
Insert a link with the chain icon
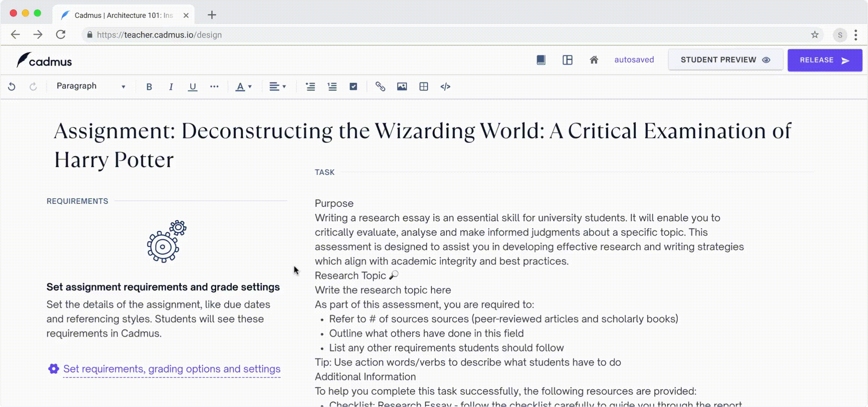tap(380, 87)
